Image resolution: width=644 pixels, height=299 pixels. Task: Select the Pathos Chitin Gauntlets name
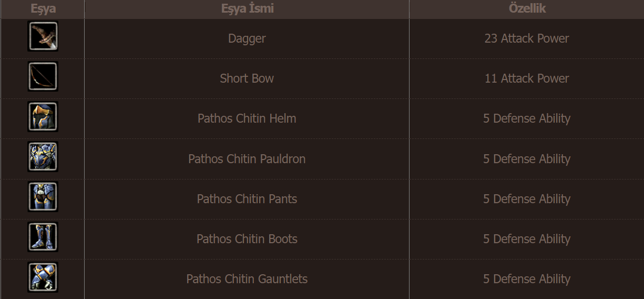click(247, 279)
